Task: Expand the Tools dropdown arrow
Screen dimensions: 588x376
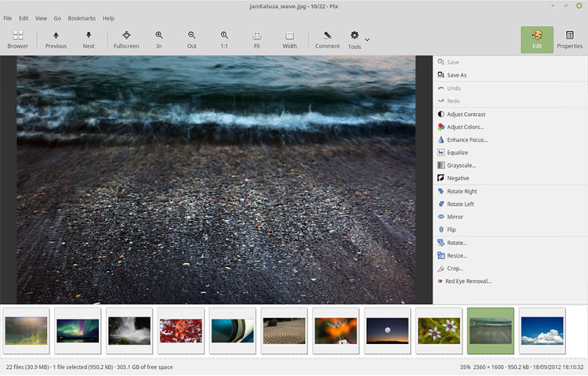Action: pos(367,40)
